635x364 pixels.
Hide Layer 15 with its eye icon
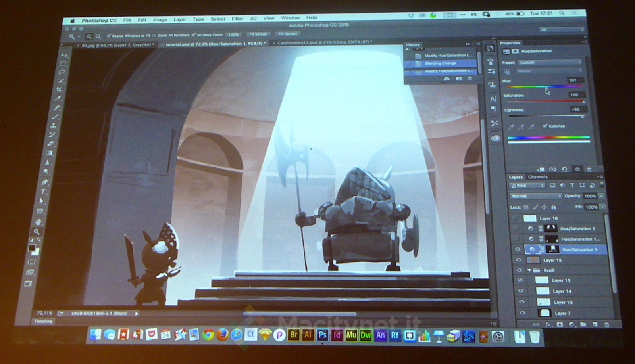(518, 260)
